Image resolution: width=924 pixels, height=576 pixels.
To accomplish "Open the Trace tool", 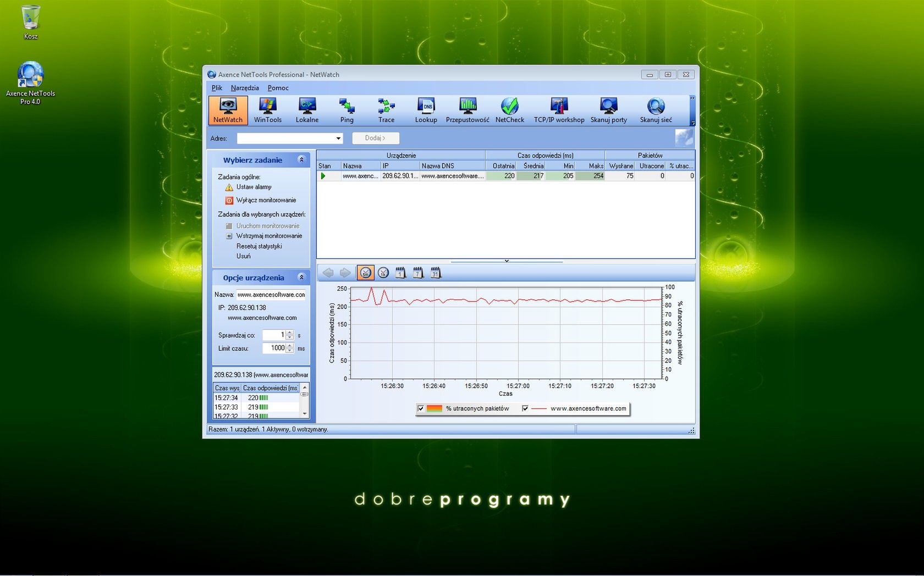I will coord(386,110).
